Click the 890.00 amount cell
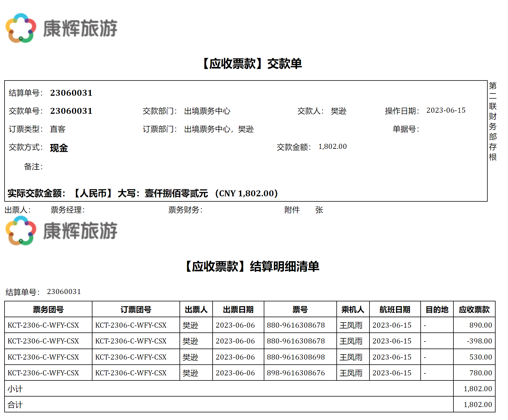 tap(480, 325)
